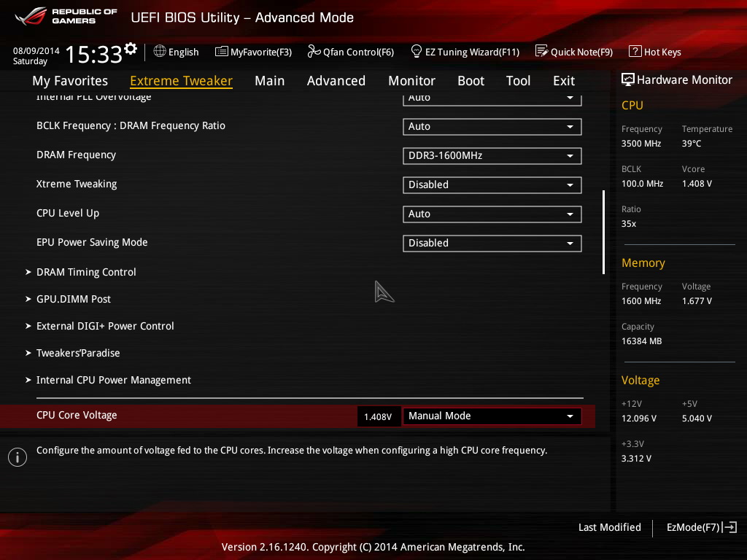Viewport: 747px width, 560px height.
Task: Switch to the Monitor tab
Action: pos(411,81)
